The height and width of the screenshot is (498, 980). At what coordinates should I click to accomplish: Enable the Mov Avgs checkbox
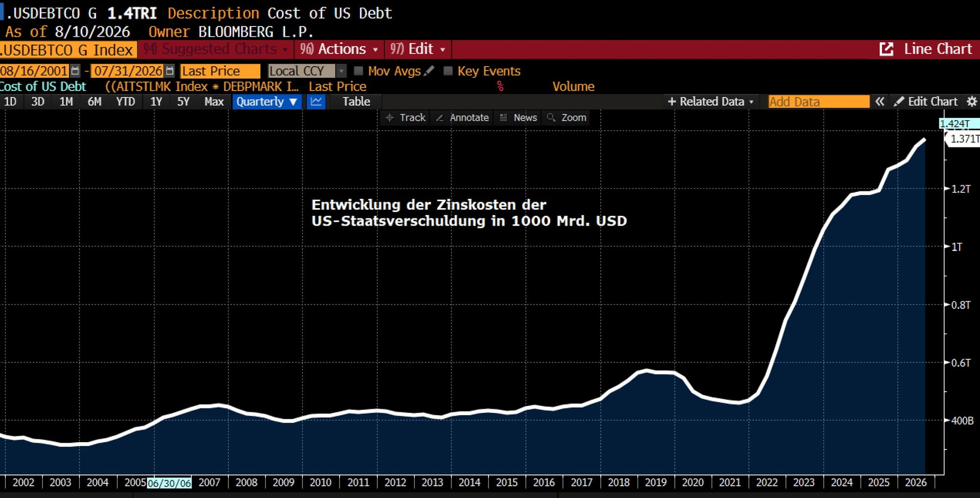pyautogui.click(x=359, y=71)
